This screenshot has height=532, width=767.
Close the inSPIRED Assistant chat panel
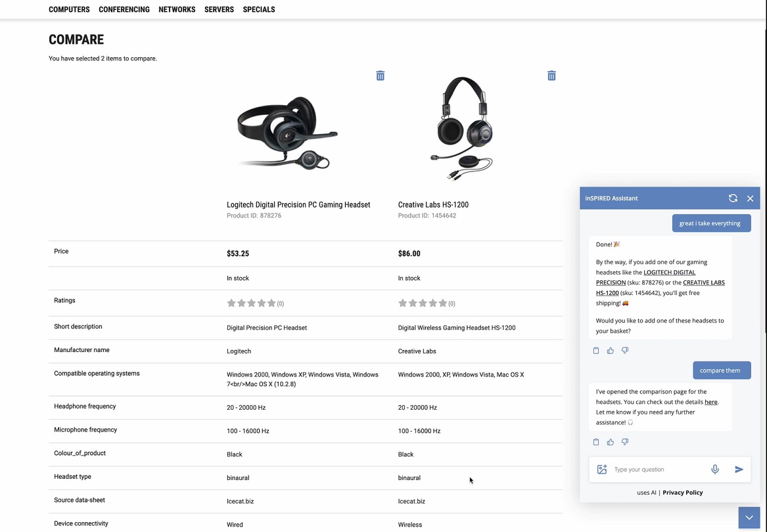(x=750, y=198)
